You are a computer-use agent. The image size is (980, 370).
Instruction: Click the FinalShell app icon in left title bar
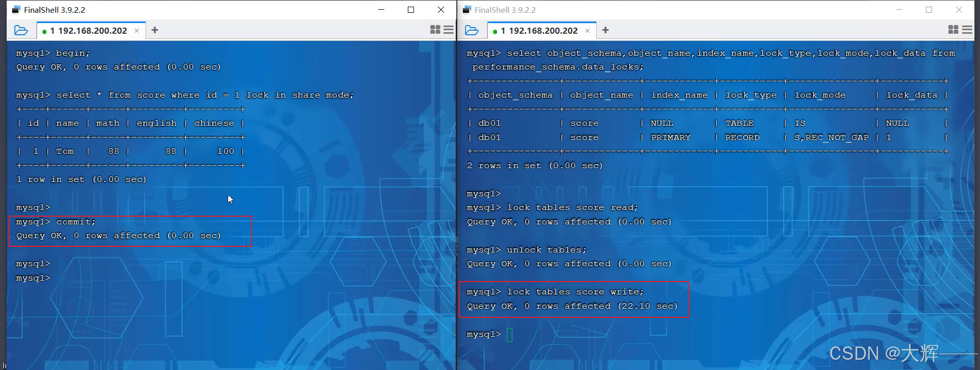point(16,10)
